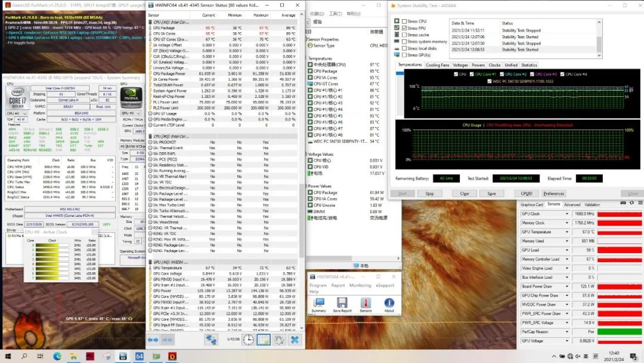Open Sensors via thermometer icon
644x363 pixels.
pyautogui.click(x=366, y=302)
